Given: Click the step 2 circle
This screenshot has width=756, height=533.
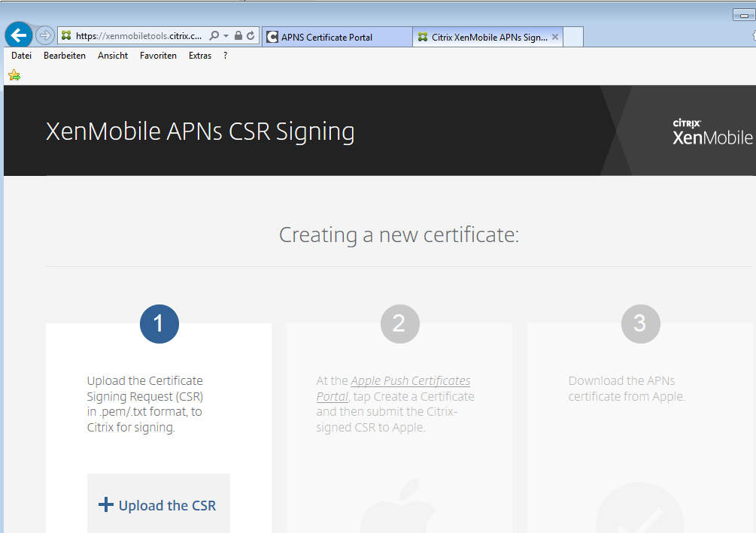Looking at the screenshot, I should coord(399,324).
